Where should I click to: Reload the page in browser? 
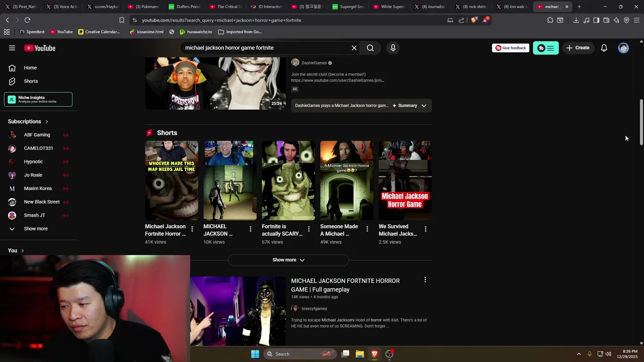coord(27,20)
